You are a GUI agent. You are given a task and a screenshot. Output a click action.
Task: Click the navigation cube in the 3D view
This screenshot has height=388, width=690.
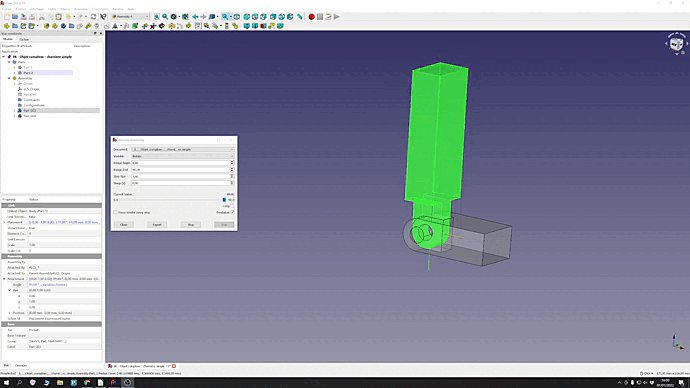(676, 44)
